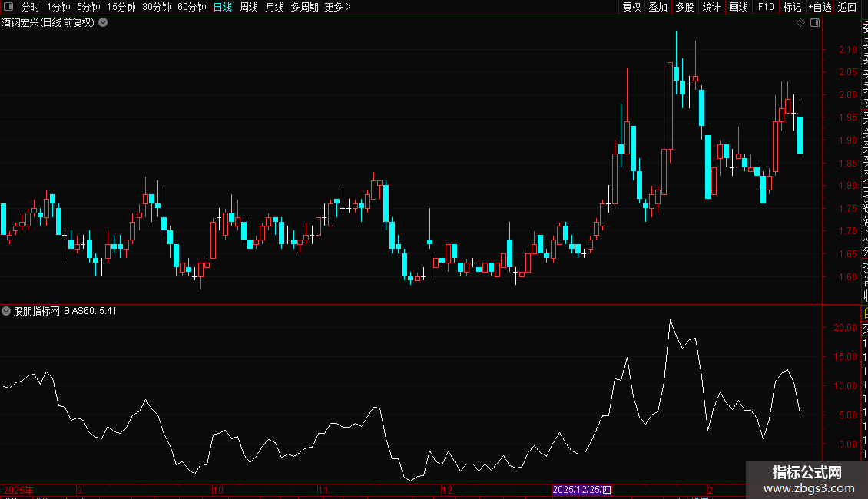The height and width of the screenshot is (499, 868).
Task: Add stock via +自选 button
Action: click(820, 7)
